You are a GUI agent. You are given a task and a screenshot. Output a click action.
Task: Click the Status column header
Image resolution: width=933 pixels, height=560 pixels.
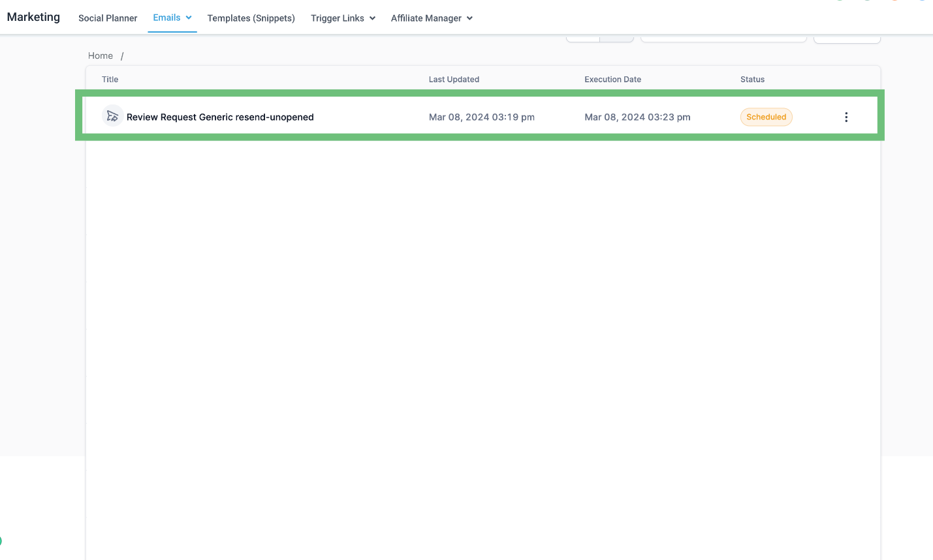752,79
